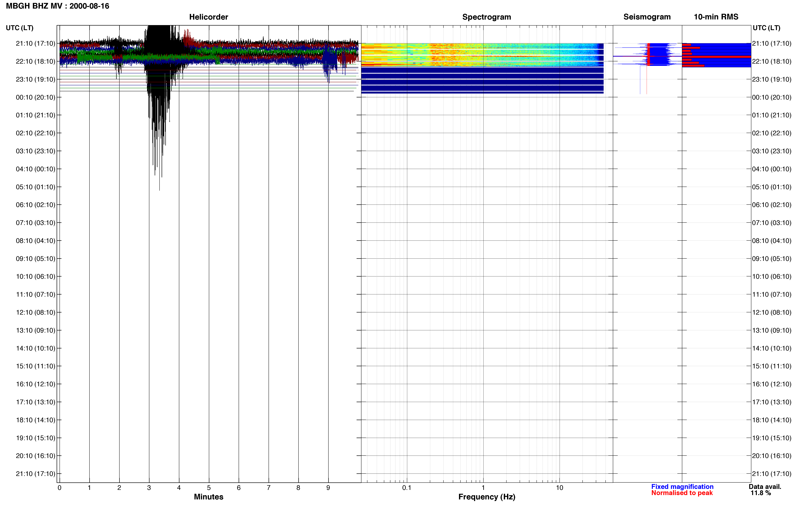The height and width of the screenshot is (508, 812).
Task: Click the 'Seismogram' panel heading
Action: pos(647,17)
